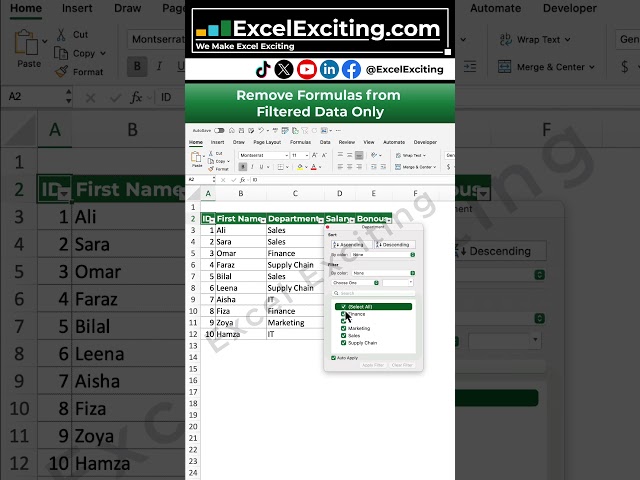Open Salary filter arrow in center sheet

pos(352,220)
